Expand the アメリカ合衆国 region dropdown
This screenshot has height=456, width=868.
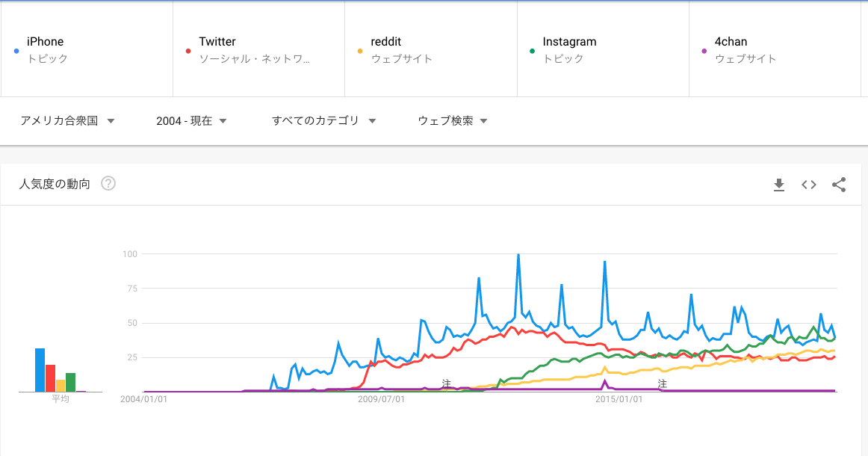point(68,120)
